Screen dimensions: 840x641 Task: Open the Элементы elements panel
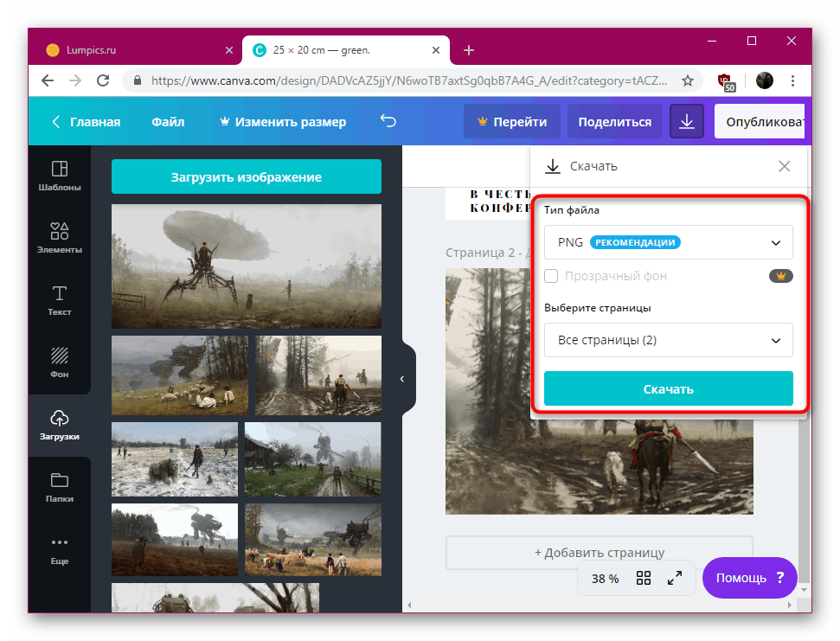point(60,238)
